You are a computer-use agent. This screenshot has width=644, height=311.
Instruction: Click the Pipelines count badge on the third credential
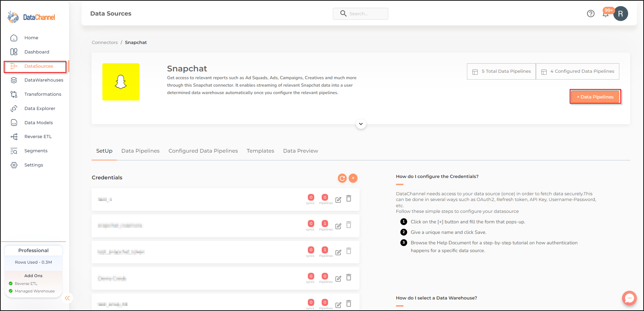point(325,250)
